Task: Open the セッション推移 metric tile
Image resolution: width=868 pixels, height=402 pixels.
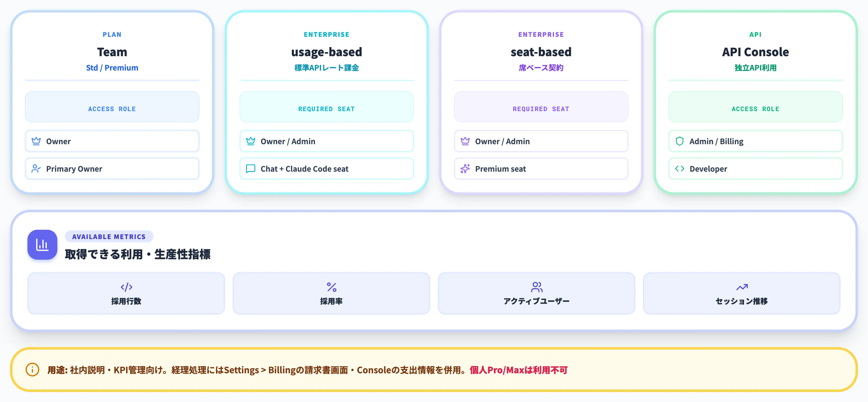Action: click(742, 293)
